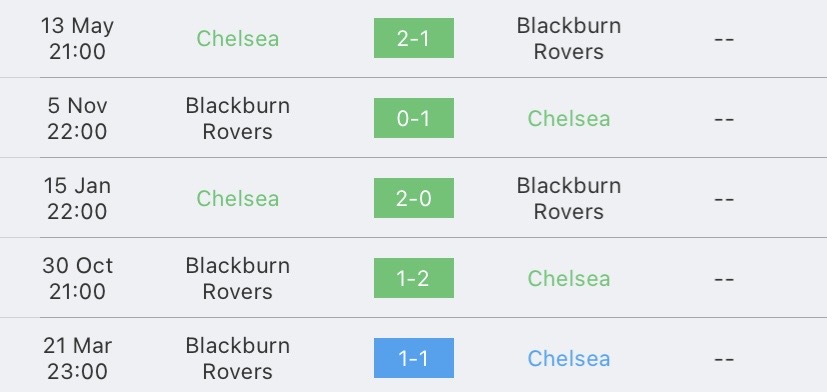Click the 21 Mar 23:00 match date
This screenshot has width=827, height=392.
77,359
